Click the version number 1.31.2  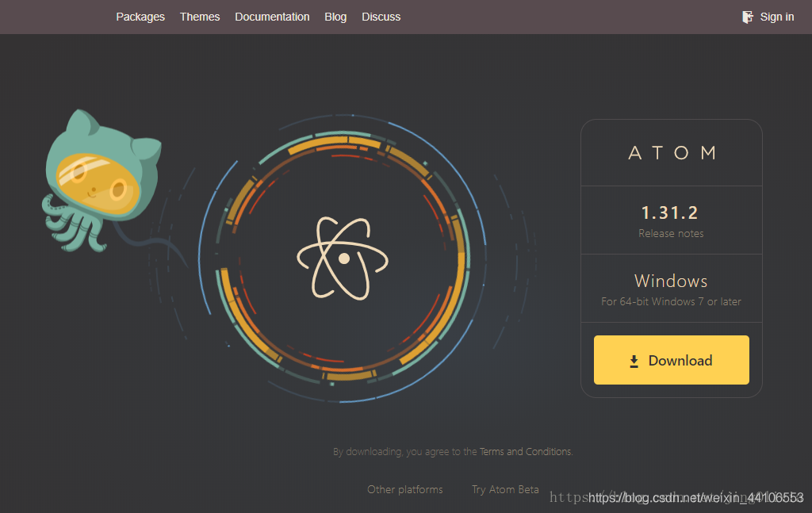coord(669,212)
